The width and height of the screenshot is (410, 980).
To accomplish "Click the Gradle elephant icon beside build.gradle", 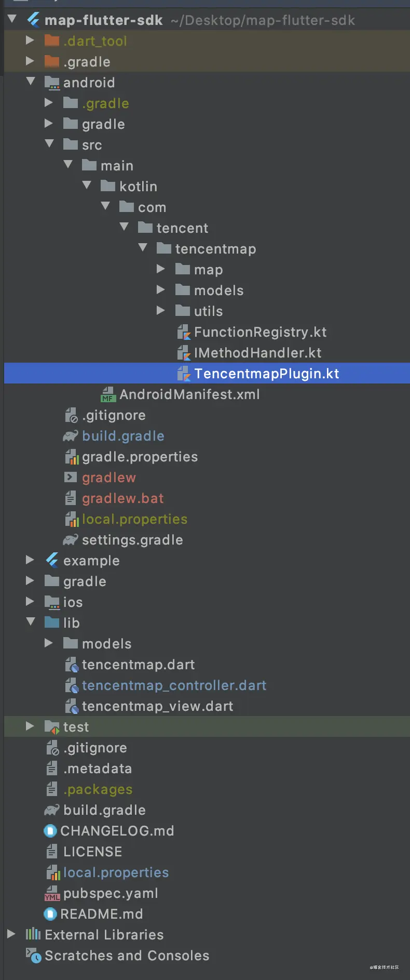I will pyautogui.click(x=71, y=435).
